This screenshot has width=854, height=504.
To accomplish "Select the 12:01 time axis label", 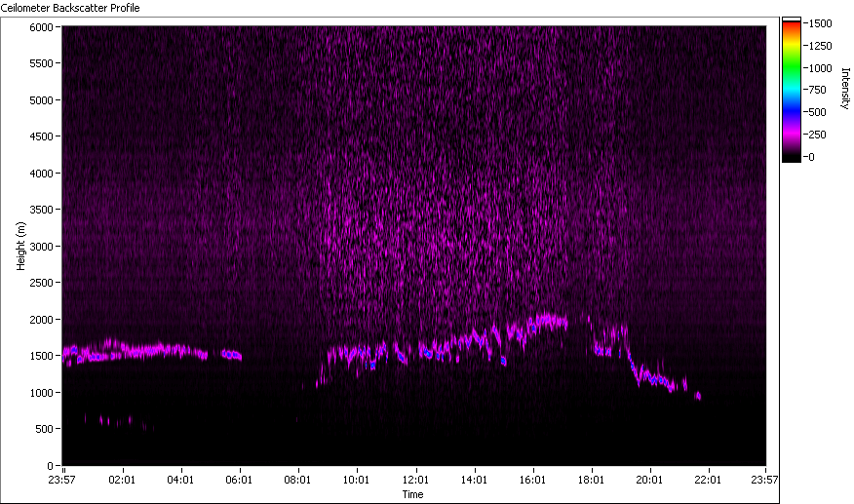I will tap(415, 480).
